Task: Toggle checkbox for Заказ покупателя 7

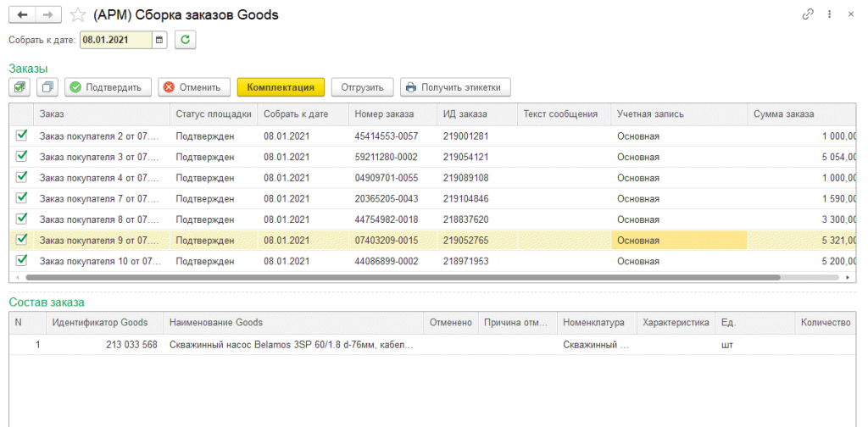Action: pos(22,197)
